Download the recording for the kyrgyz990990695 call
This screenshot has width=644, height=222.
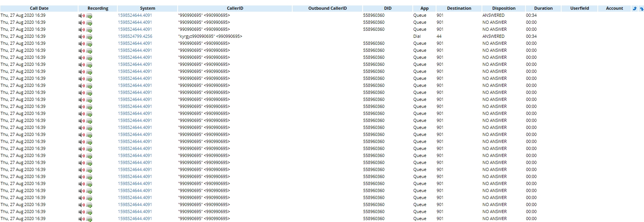[89, 37]
